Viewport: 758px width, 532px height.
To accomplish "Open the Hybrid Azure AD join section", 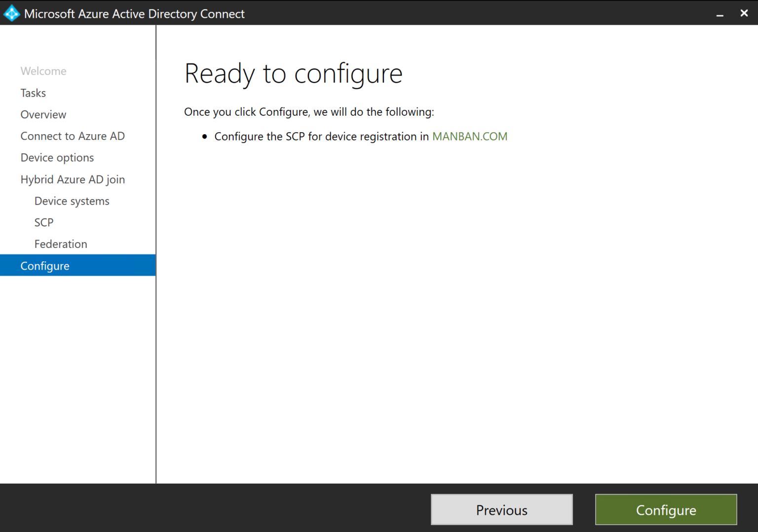I will click(x=73, y=179).
